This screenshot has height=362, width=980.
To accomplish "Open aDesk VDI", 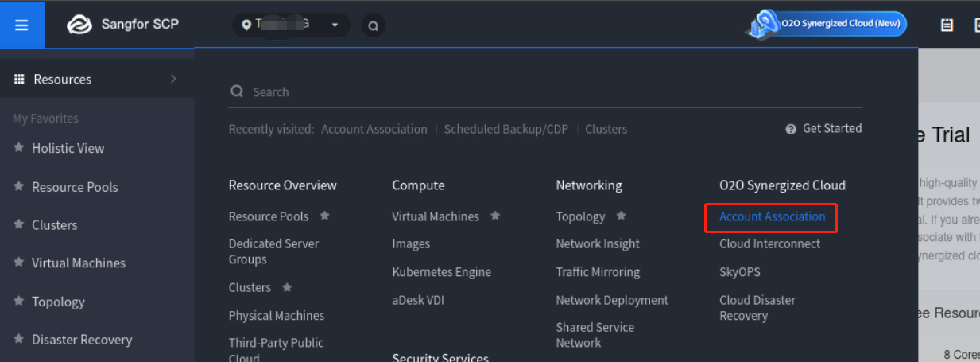I will pos(419,300).
